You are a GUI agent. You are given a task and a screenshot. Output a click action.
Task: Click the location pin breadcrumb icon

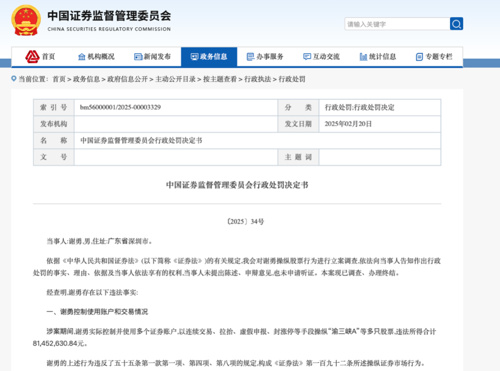14,79
